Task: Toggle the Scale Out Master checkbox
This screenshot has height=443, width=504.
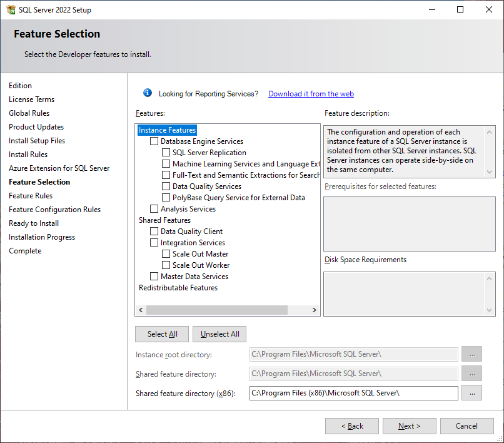Action: 166,254
